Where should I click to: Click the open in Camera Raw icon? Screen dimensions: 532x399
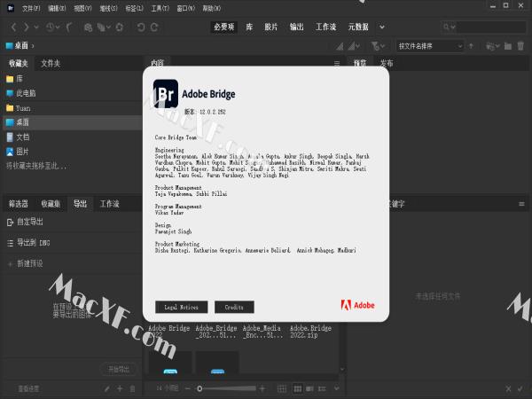tap(120, 27)
